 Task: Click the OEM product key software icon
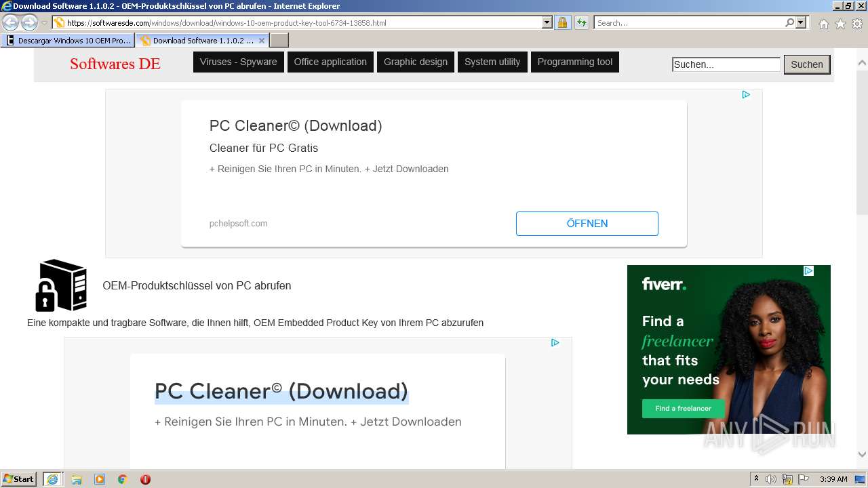tap(61, 285)
